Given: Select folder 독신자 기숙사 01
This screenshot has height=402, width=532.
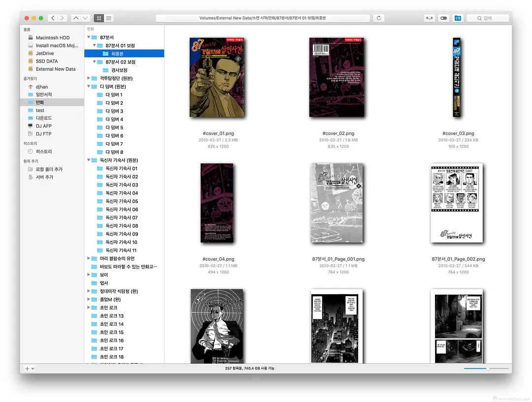Looking at the screenshot, I should (x=124, y=168).
